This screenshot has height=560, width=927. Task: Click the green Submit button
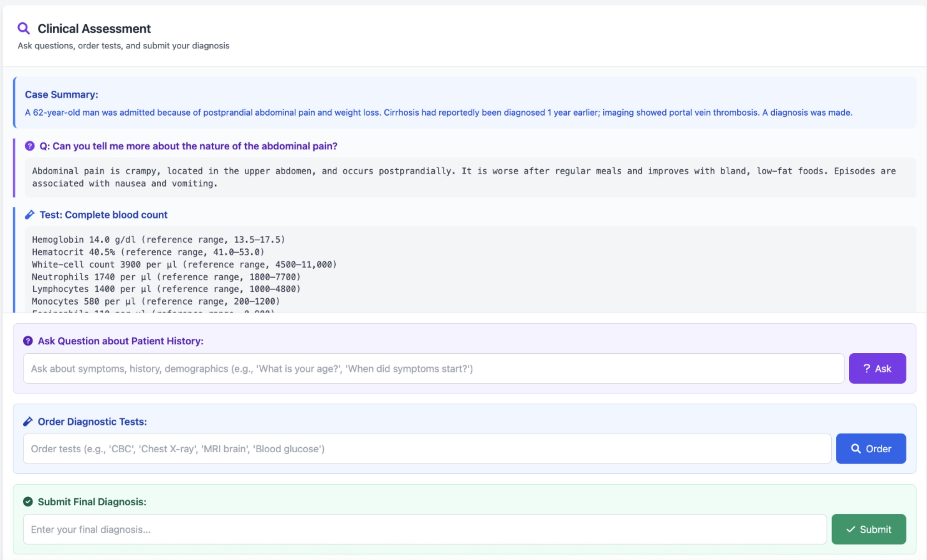(869, 529)
